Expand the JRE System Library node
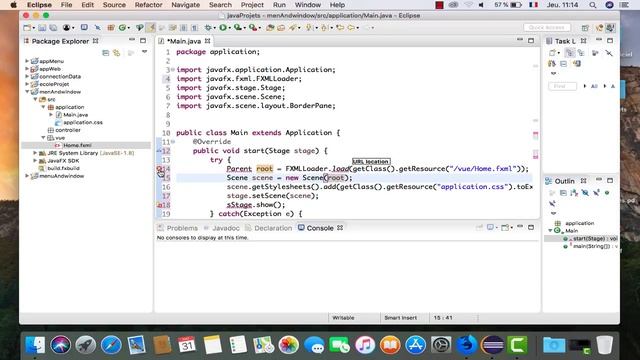 pos(35,153)
